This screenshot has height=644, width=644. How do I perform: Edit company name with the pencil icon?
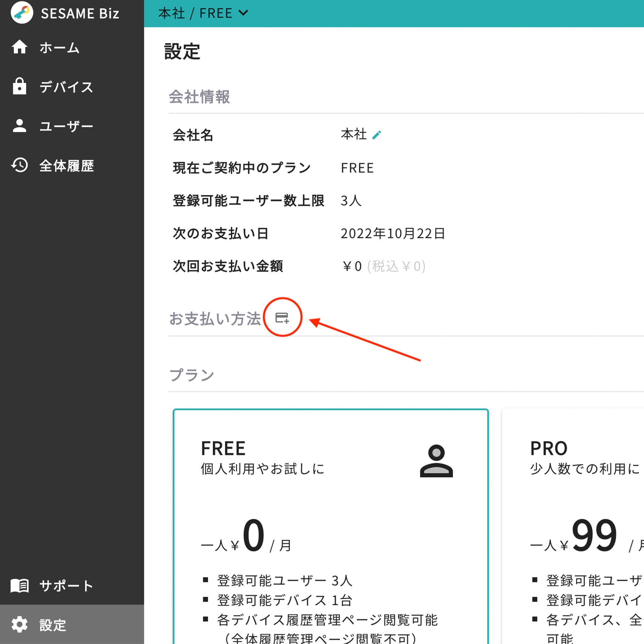pos(377,135)
